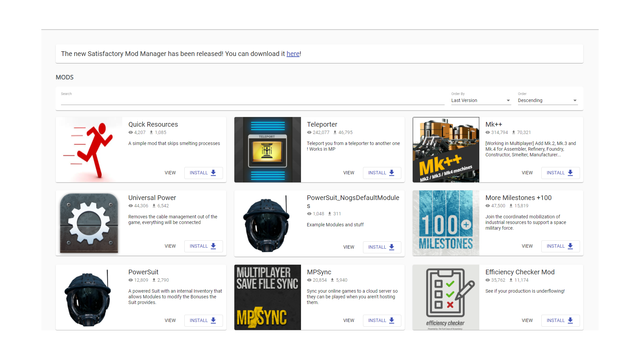This screenshot has width=640, height=360.
Task: Open the Quick Resources running man thumbnail
Action: click(89, 149)
